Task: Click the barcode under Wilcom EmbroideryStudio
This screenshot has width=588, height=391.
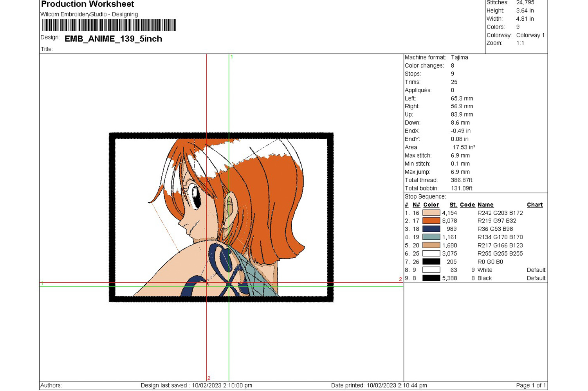Action: coord(109,25)
